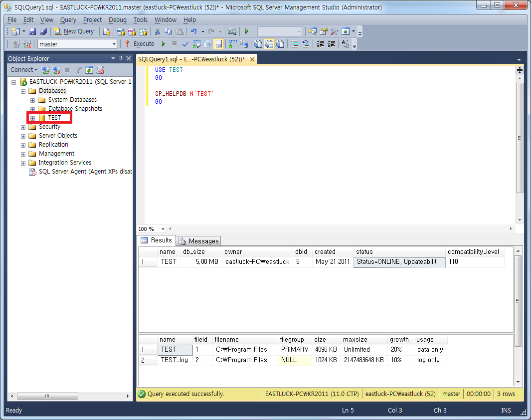This screenshot has width=531, height=420.
Task: Click the Connect Object Explorer icon
Action: click(x=45, y=70)
